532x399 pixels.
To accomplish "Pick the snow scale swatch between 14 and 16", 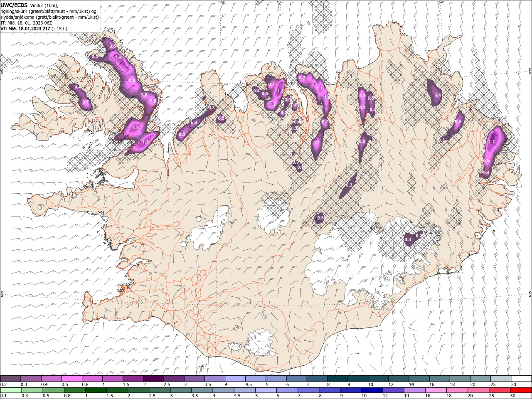I will (419, 379).
